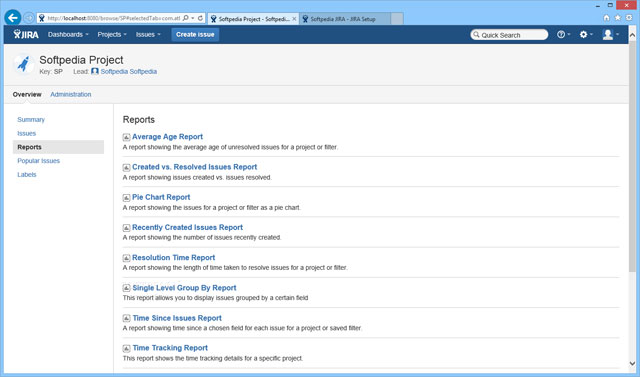Image resolution: width=640 pixels, height=377 pixels.
Task: Click the Create issue button
Action: pos(195,35)
